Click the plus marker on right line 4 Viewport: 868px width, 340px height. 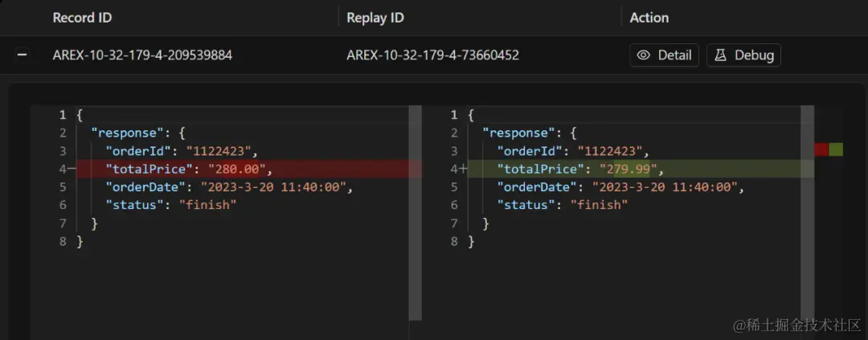463,169
